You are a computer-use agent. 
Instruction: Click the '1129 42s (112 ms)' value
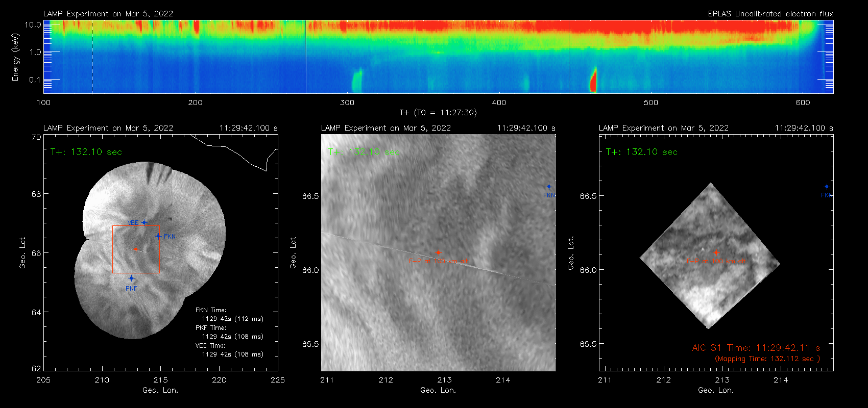(233, 319)
